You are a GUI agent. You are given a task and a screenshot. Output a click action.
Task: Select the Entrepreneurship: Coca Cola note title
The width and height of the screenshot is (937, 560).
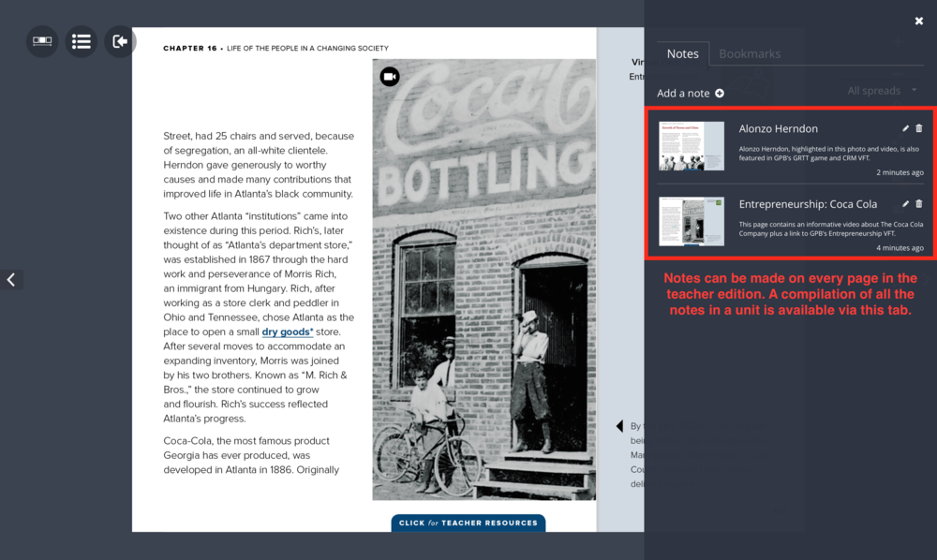tap(808, 204)
